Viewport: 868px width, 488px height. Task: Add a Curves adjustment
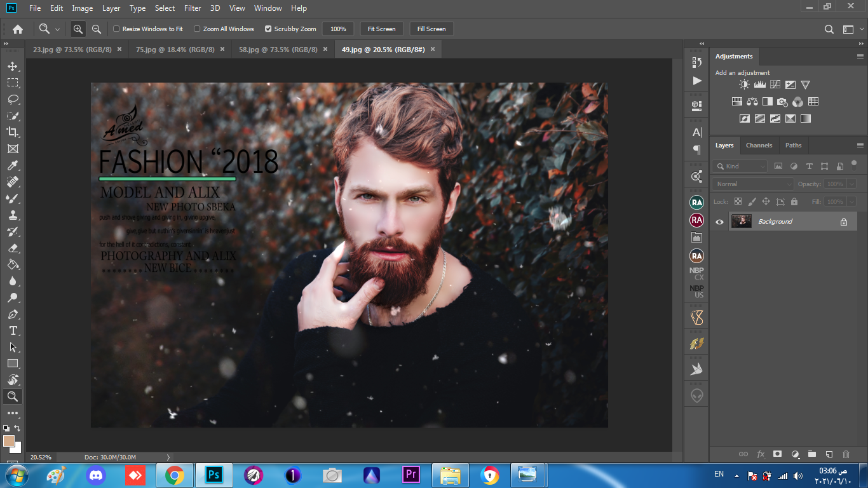(775, 85)
